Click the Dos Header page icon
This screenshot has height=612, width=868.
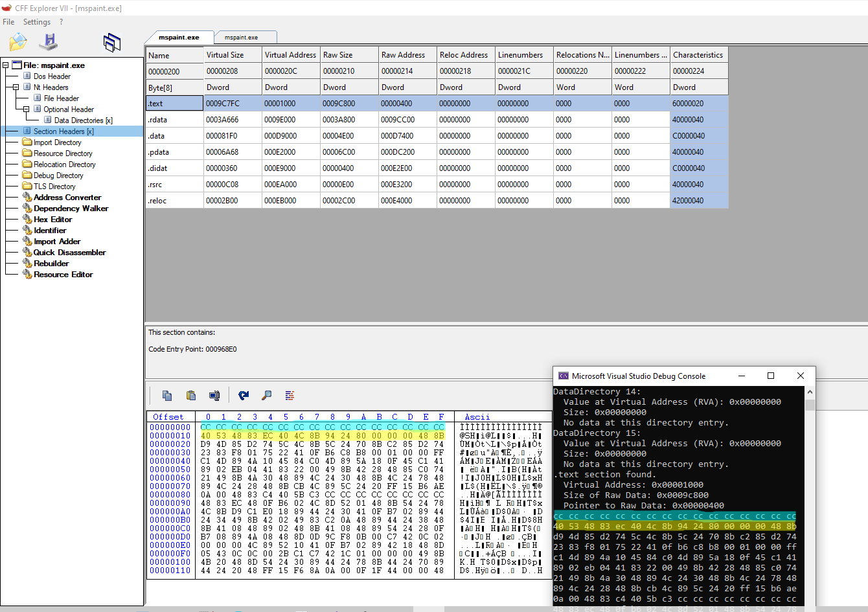27,76
